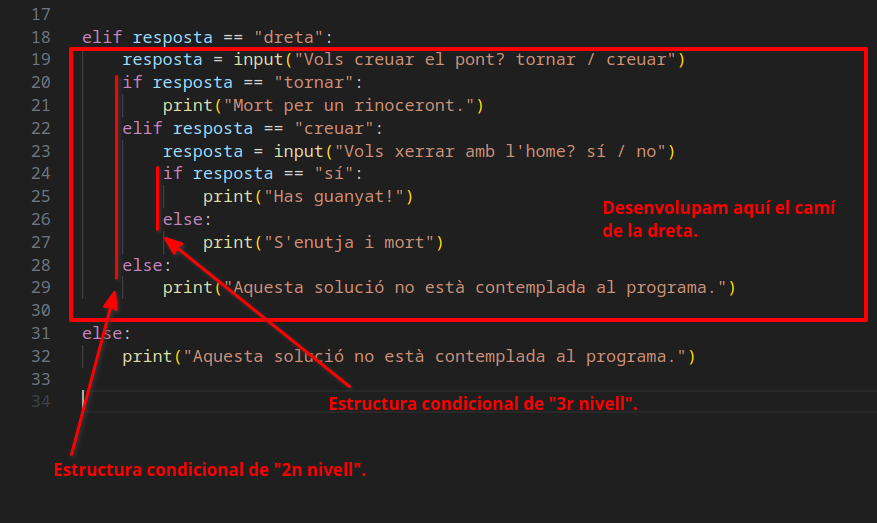Click the input function on line 23
877x523 pixels.
coord(299,152)
